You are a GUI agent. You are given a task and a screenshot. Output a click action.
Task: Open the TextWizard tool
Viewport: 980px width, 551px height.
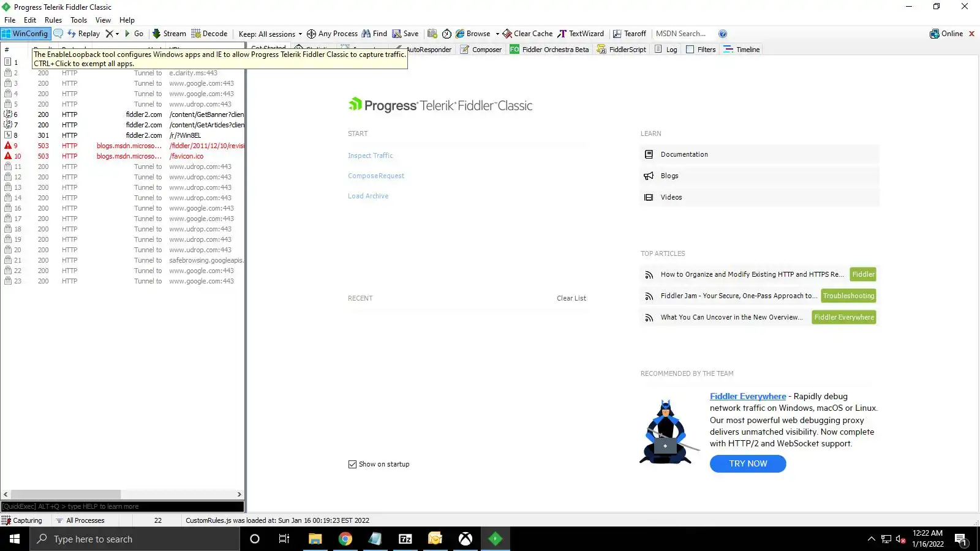click(581, 34)
